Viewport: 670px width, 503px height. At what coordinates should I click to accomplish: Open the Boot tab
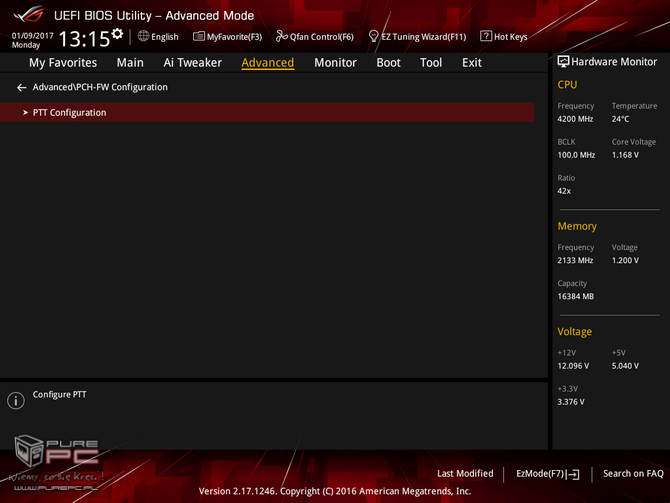(388, 63)
